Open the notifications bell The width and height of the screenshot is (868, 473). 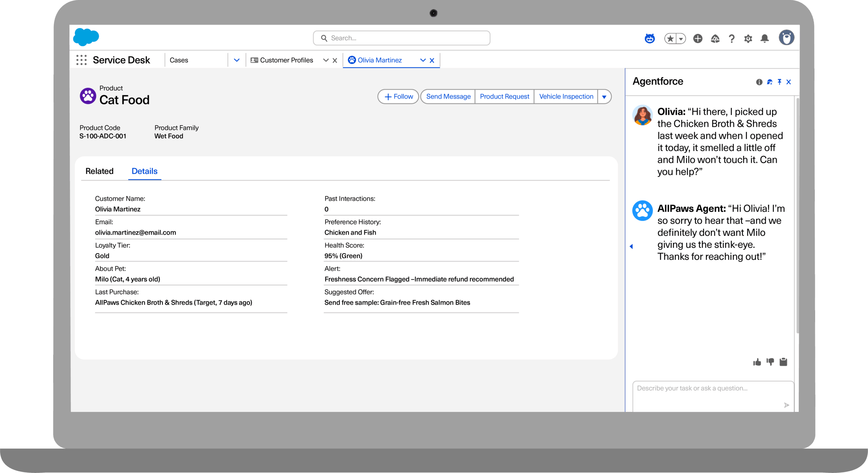pyautogui.click(x=765, y=39)
